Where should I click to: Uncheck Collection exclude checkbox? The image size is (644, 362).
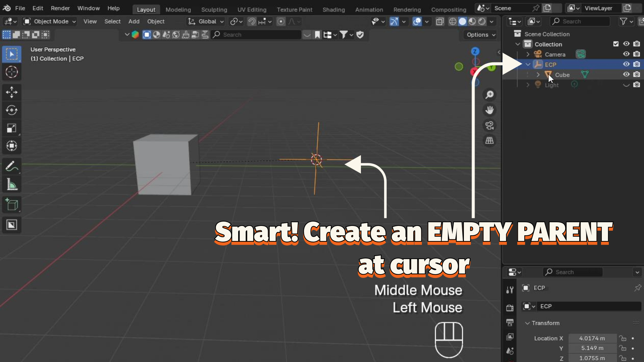click(x=616, y=44)
